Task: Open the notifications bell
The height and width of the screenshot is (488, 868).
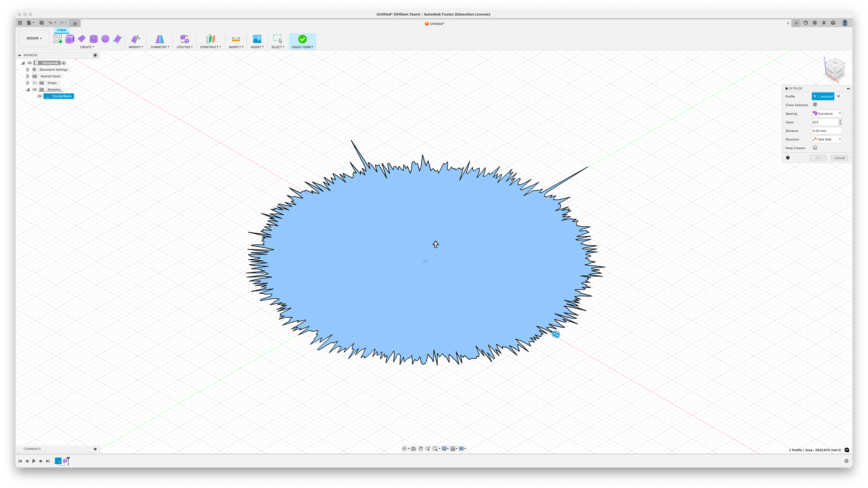Action: click(x=824, y=23)
